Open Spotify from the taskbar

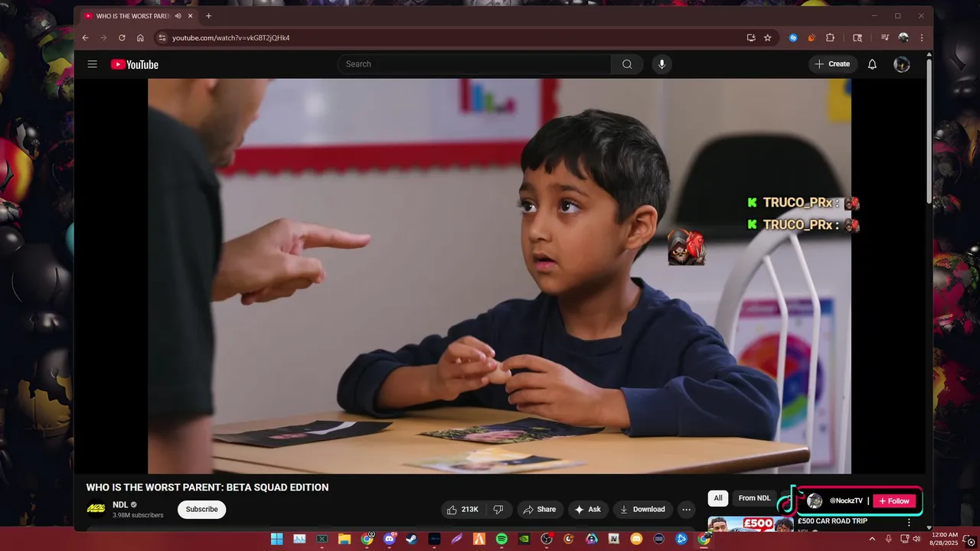(501, 539)
